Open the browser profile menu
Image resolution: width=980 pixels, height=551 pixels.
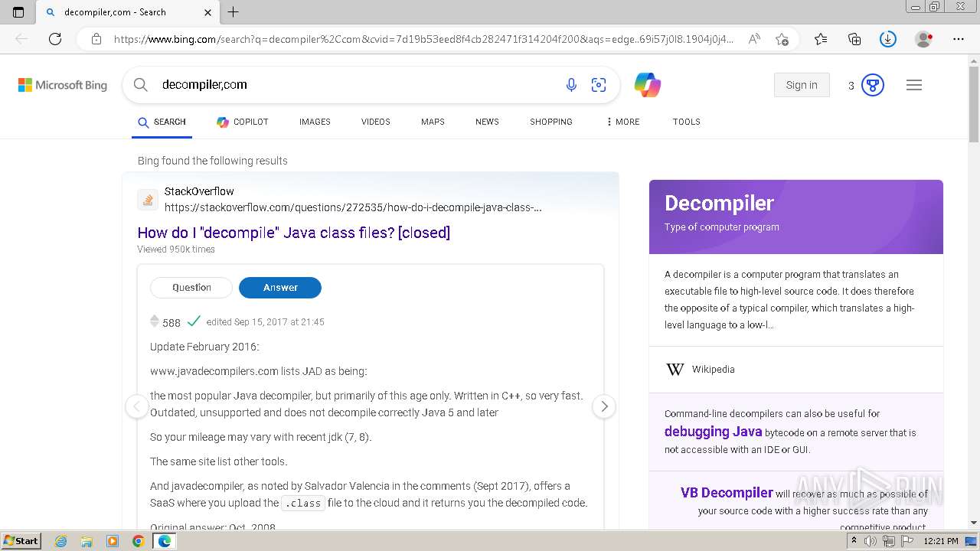[x=924, y=39]
